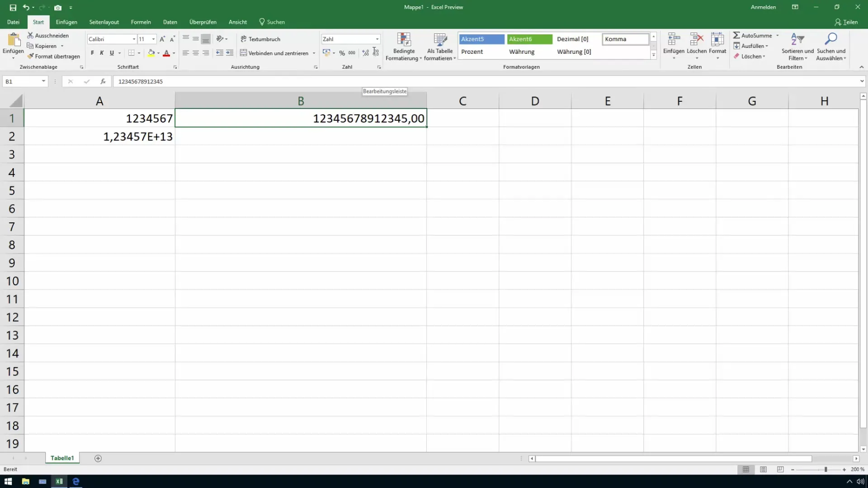The image size is (868, 488).
Task: Click Format cells icon in Zellen group
Action: click(x=717, y=39)
